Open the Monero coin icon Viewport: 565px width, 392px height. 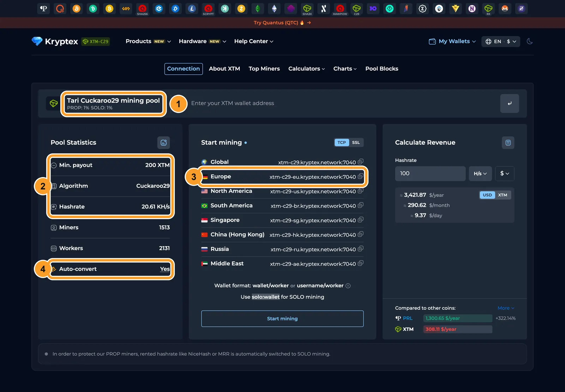point(505,8)
